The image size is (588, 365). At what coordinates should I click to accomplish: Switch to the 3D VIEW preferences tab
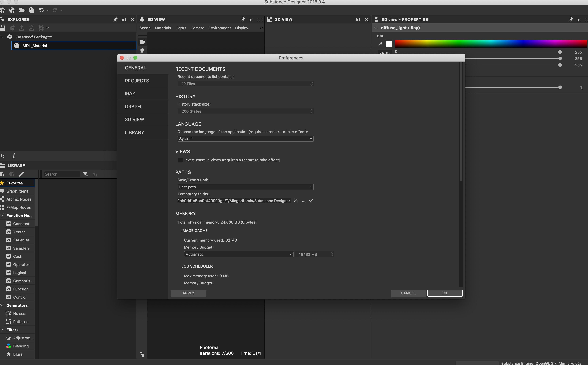143,119
